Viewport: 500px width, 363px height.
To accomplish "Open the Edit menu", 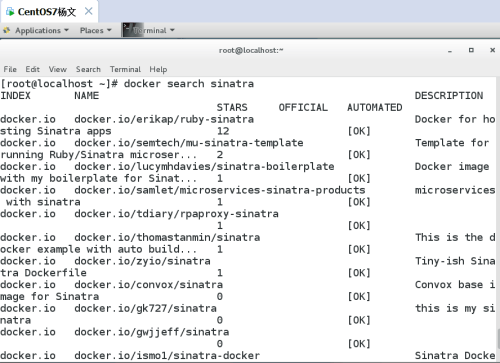I will (32, 69).
